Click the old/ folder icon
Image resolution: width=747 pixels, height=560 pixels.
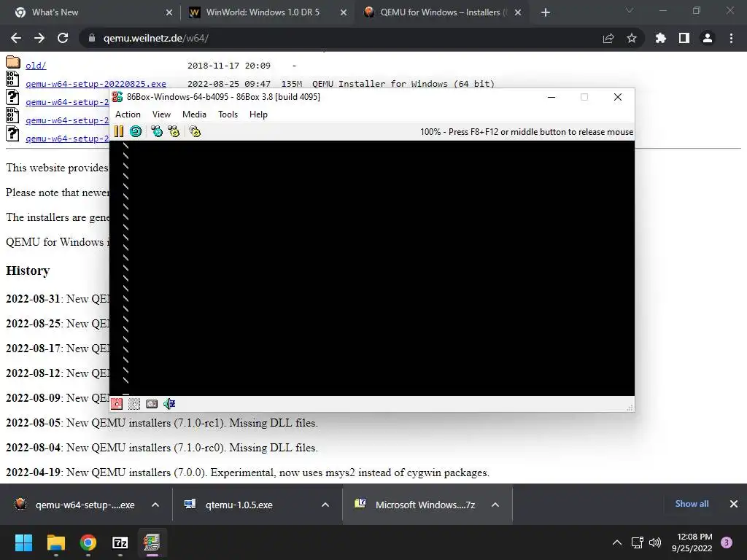(13, 62)
